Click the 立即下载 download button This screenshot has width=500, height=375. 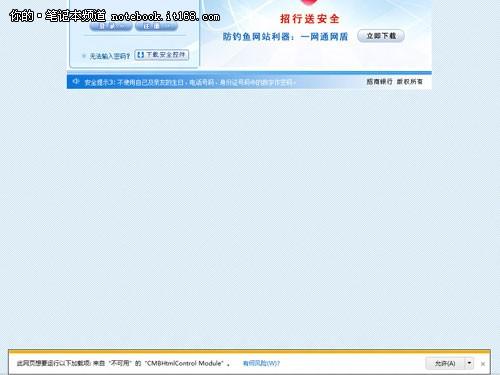[381, 36]
